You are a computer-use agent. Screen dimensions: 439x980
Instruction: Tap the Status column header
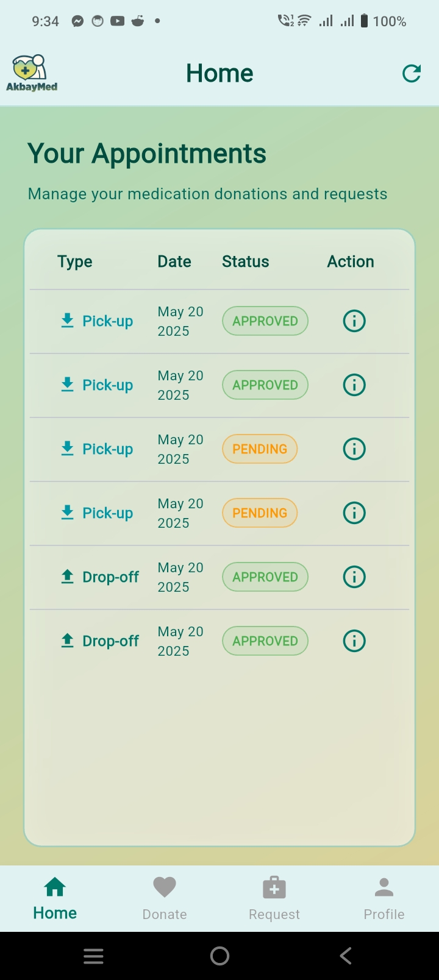pos(245,261)
